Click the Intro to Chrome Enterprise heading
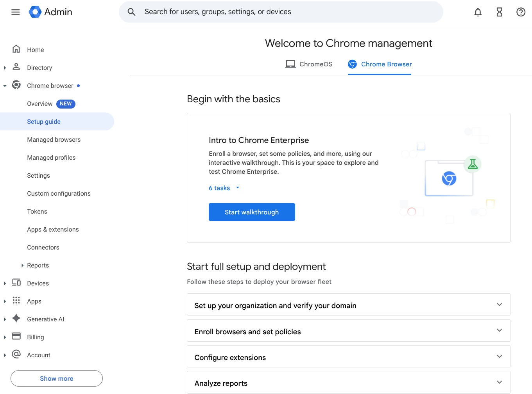 (259, 140)
